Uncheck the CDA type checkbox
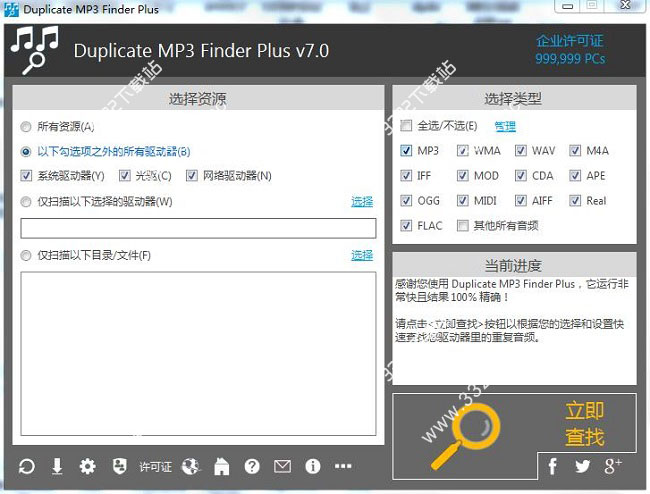 (521, 176)
